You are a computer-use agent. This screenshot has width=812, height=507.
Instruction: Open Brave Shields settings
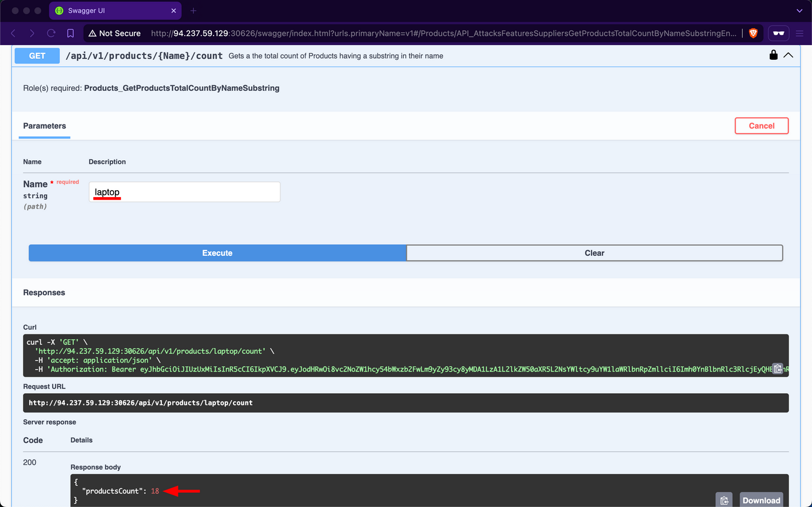tap(754, 33)
